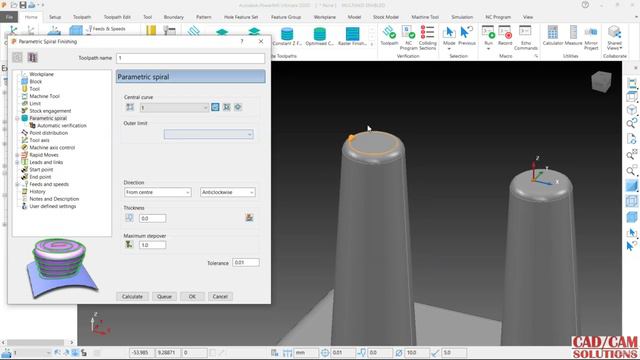640x360 pixels.
Task: Select Tool axis in tree
Action: tap(39, 140)
